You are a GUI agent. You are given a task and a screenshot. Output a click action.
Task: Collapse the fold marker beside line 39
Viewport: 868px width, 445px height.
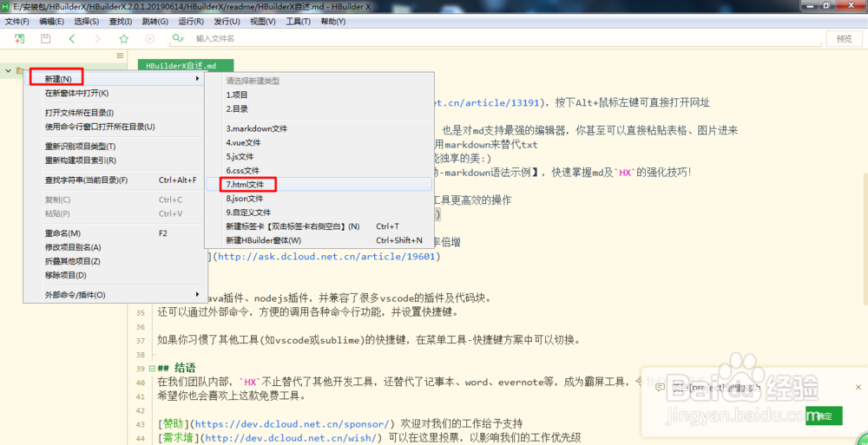(151, 368)
